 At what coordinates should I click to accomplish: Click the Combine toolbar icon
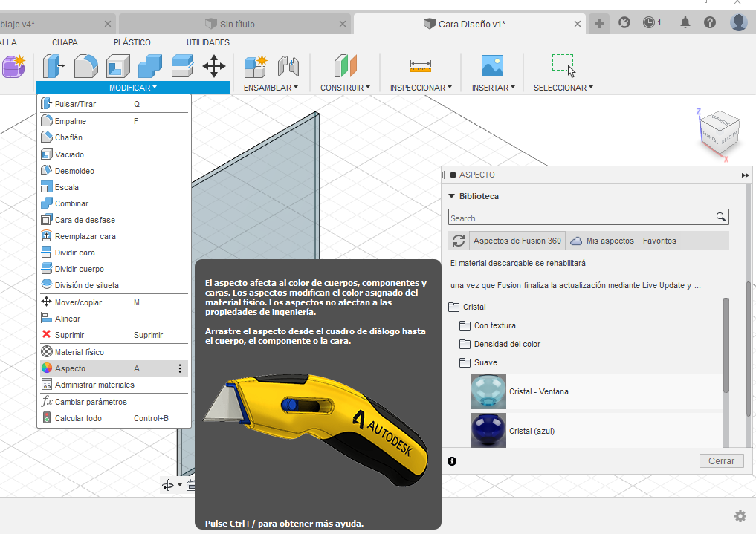[150, 66]
